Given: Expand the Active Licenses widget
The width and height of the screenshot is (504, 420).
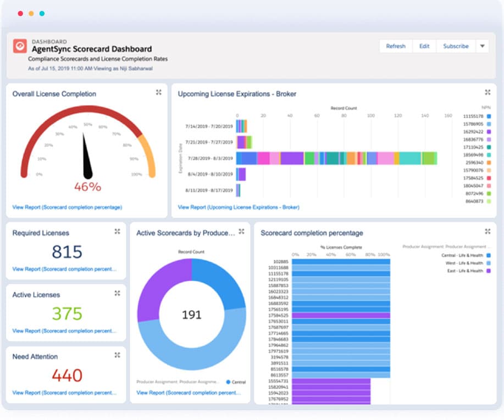Looking at the screenshot, I should click(117, 294).
